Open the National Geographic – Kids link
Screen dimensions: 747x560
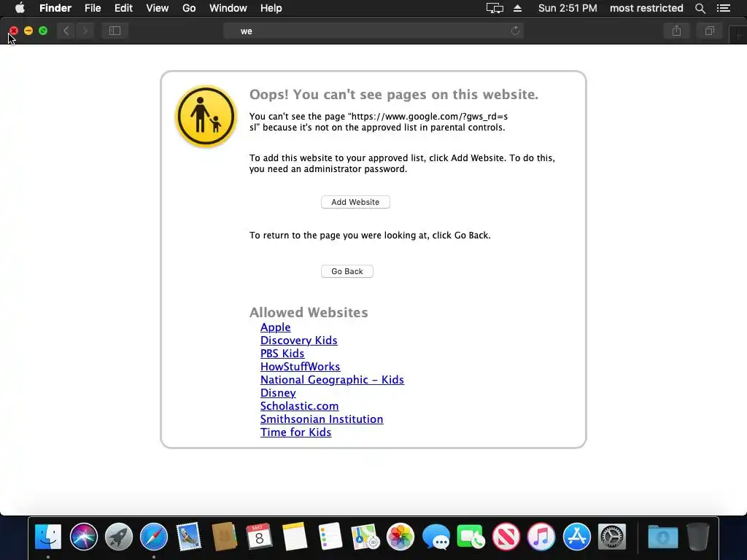[332, 379]
